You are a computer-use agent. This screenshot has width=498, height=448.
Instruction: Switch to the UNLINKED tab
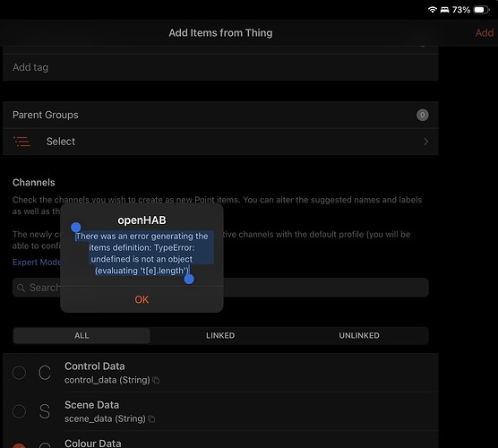[x=359, y=335]
